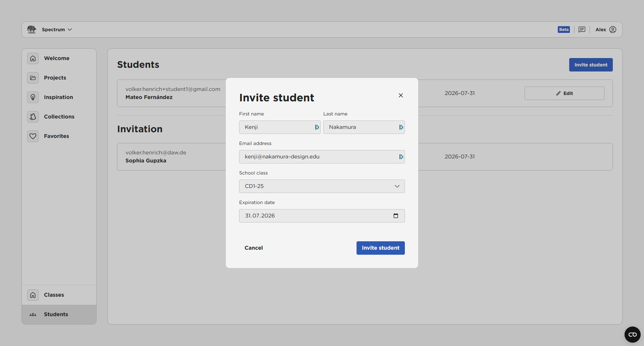Click the Caparol logo icon in header

[x=32, y=30]
